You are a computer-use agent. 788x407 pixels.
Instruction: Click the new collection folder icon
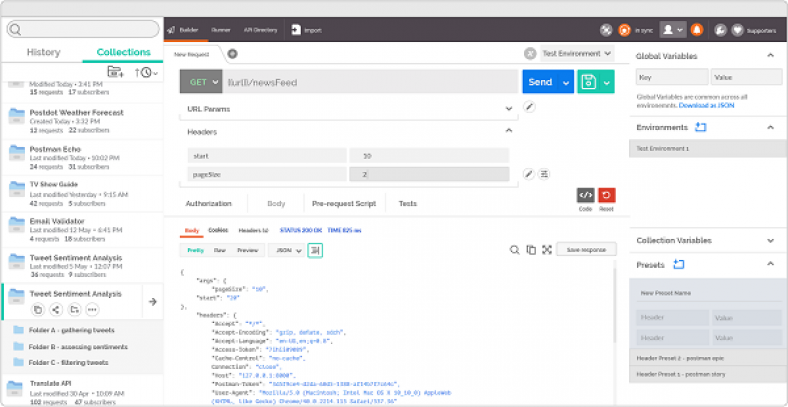pyautogui.click(x=116, y=72)
